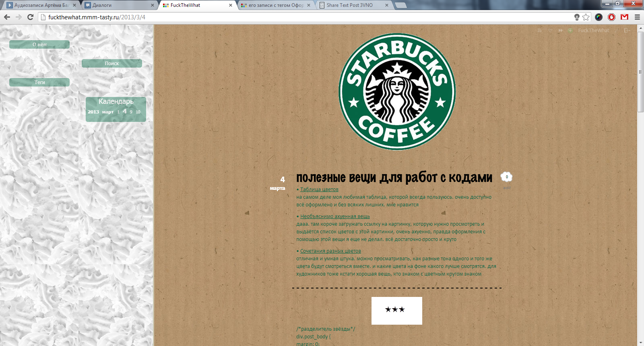This screenshot has width=644, height=346.
Task: Select year 2013 in the calendar
Action: (93, 112)
